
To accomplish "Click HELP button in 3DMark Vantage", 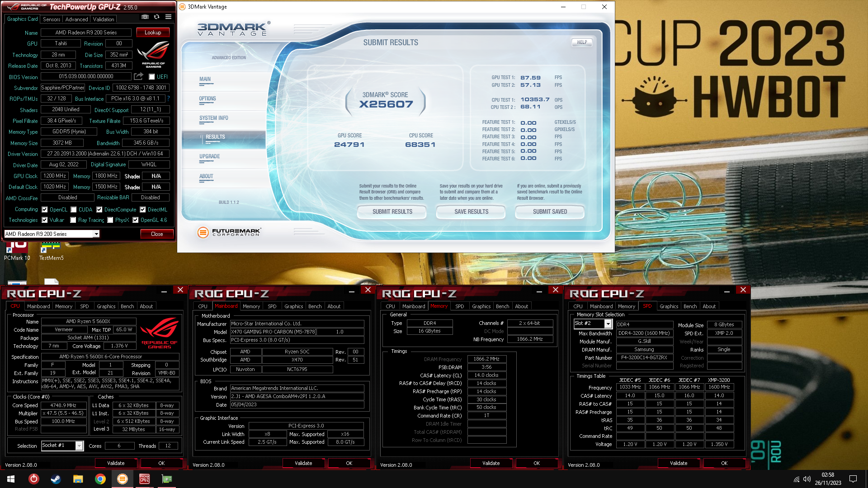I will (x=582, y=42).
